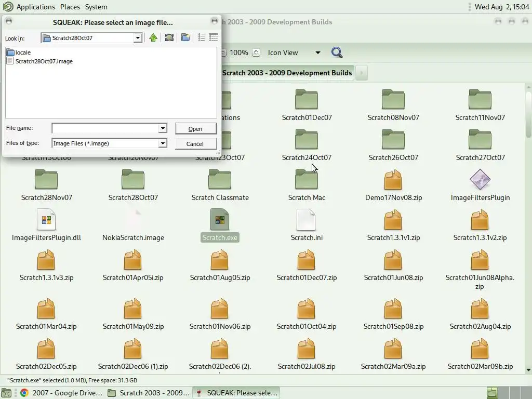Click the Open button
The height and width of the screenshot is (399, 532).
[195, 129]
